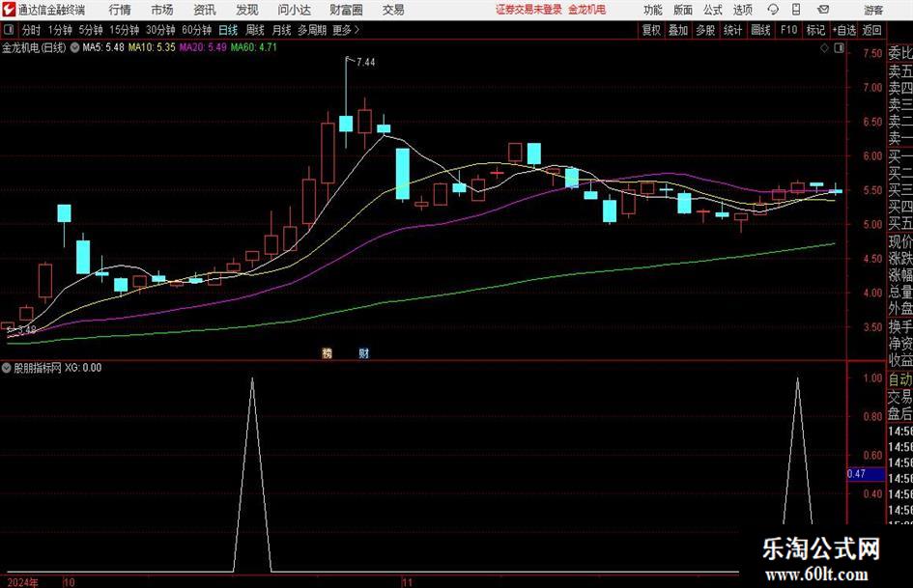This screenshot has width=913, height=588.
Task: Expand the 更多 periods dropdown
Action: pyautogui.click(x=347, y=30)
